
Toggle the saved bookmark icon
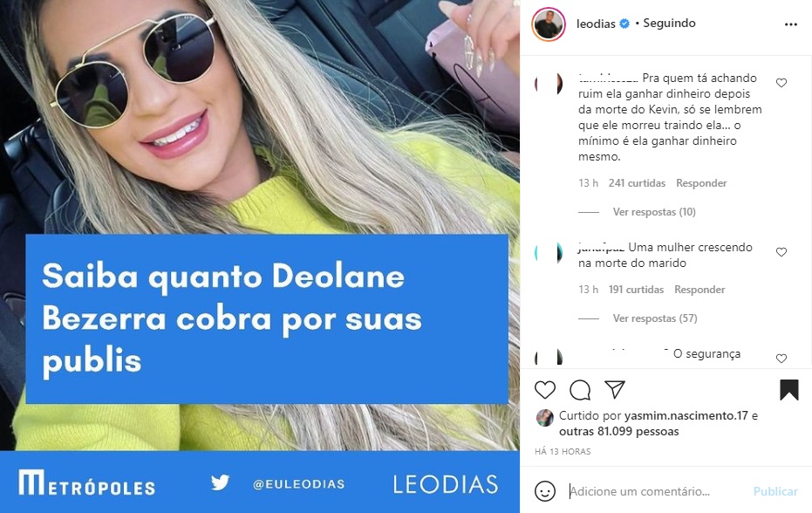tap(789, 390)
